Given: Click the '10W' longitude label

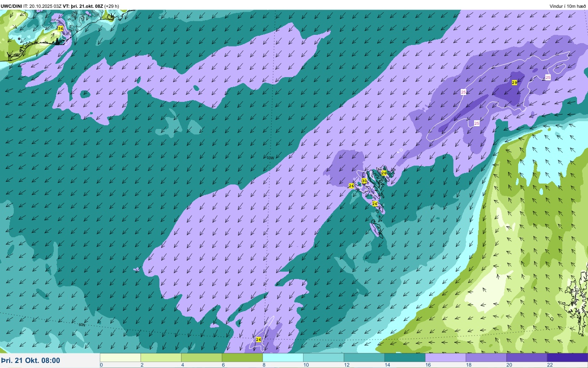Looking at the screenshot, I should pos(270,158).
